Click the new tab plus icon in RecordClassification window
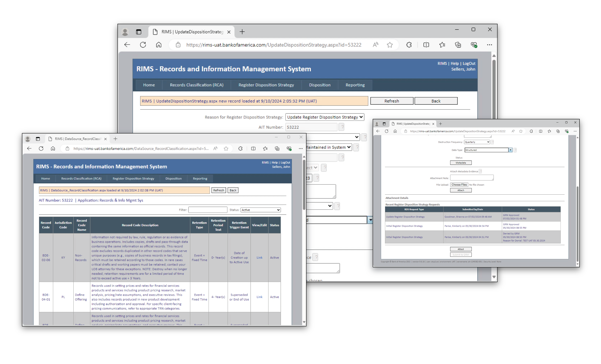 [x=115, y=139]
